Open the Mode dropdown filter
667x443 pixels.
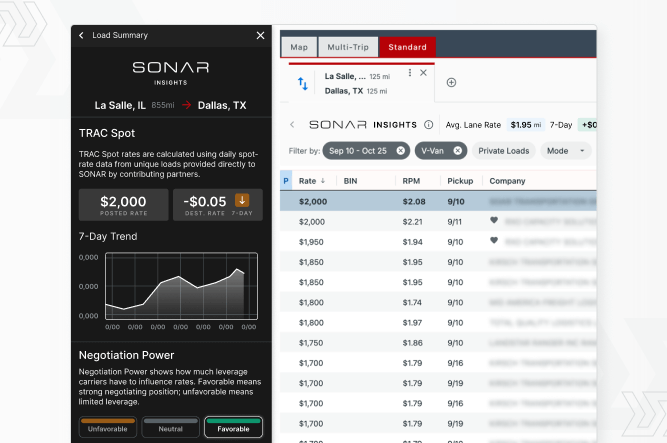click(566, 150)
